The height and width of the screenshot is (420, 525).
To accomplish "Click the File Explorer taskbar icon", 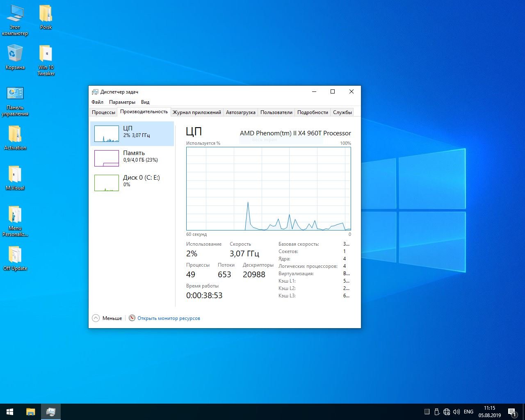I will pos(31,412).
